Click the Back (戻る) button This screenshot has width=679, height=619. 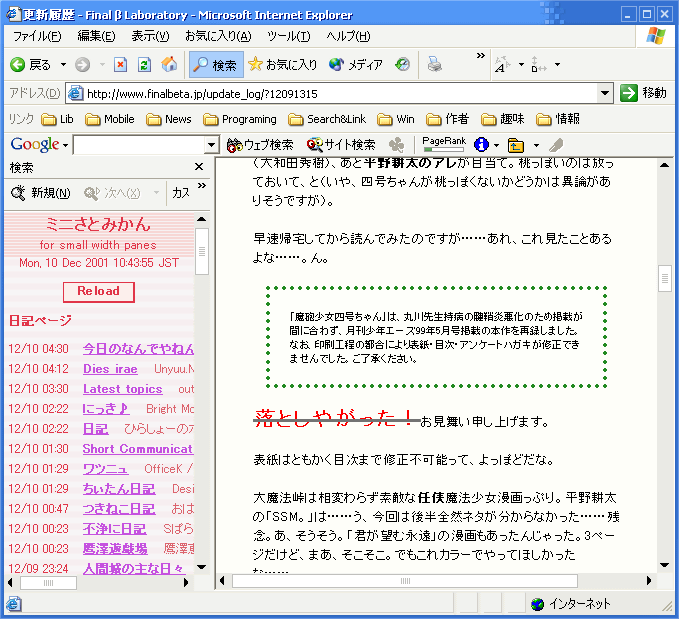pos(30,65)
